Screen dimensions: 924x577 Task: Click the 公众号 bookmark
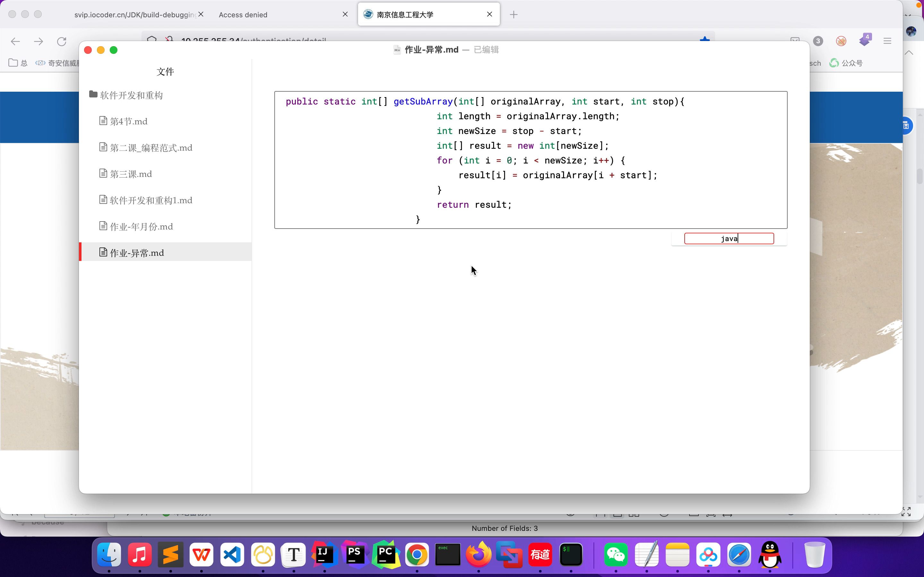tap(846, 63)
